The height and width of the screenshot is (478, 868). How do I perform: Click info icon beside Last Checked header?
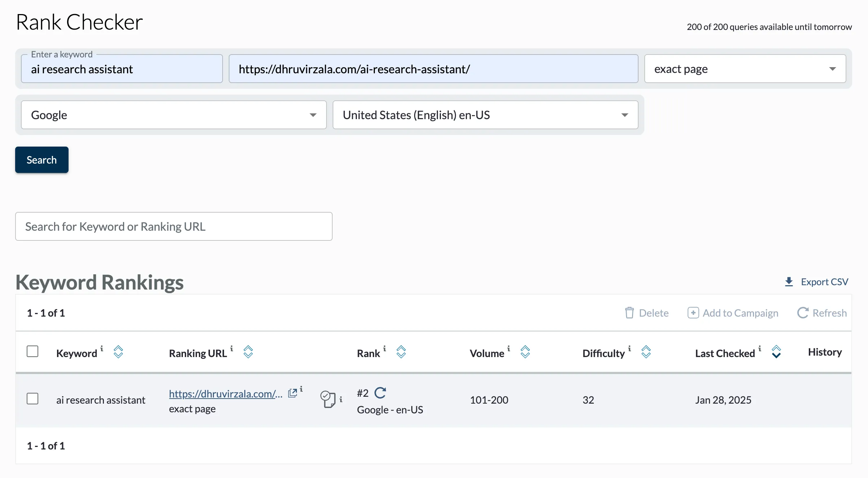click(760, 349)
